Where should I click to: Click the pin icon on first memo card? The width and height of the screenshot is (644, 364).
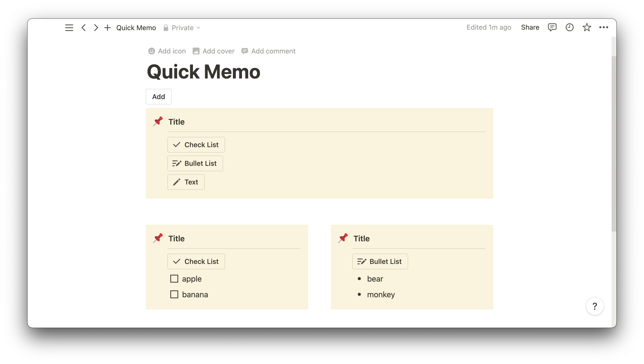tap(158, 122)
